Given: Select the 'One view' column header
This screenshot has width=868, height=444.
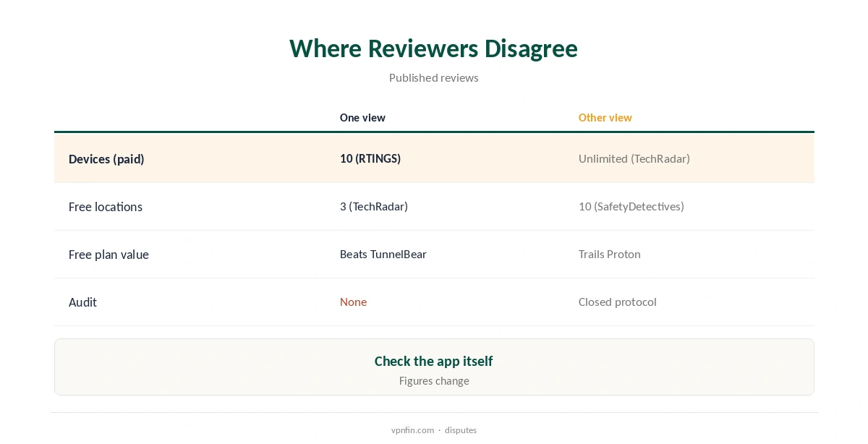Looking at the screenshot, I should coord(362,118).
